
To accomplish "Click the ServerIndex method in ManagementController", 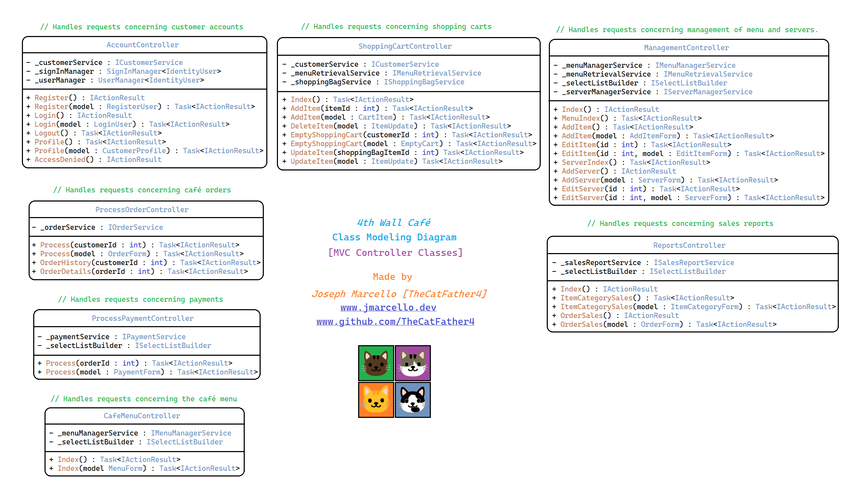I will pyautogui.click(x=585, y=162).
